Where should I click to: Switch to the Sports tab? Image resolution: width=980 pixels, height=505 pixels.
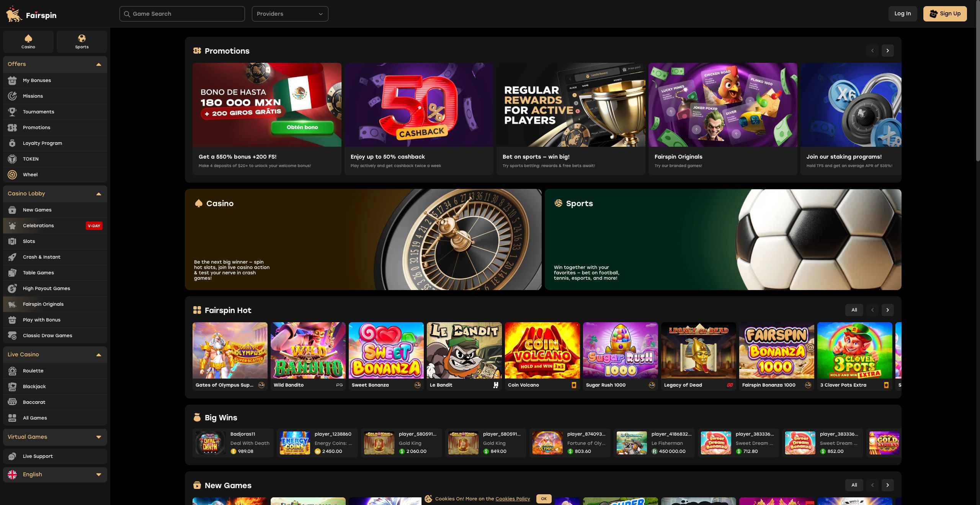[82, 41]
